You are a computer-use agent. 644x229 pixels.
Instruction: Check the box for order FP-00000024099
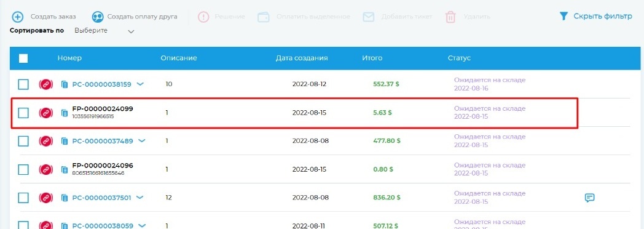pyautogui.click(x=23, y=113)
